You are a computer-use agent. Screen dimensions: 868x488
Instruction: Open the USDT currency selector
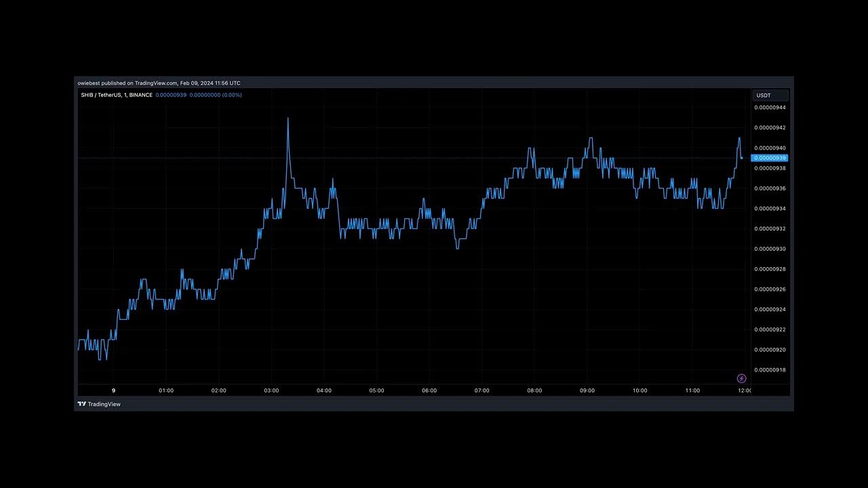pos(770,96)
